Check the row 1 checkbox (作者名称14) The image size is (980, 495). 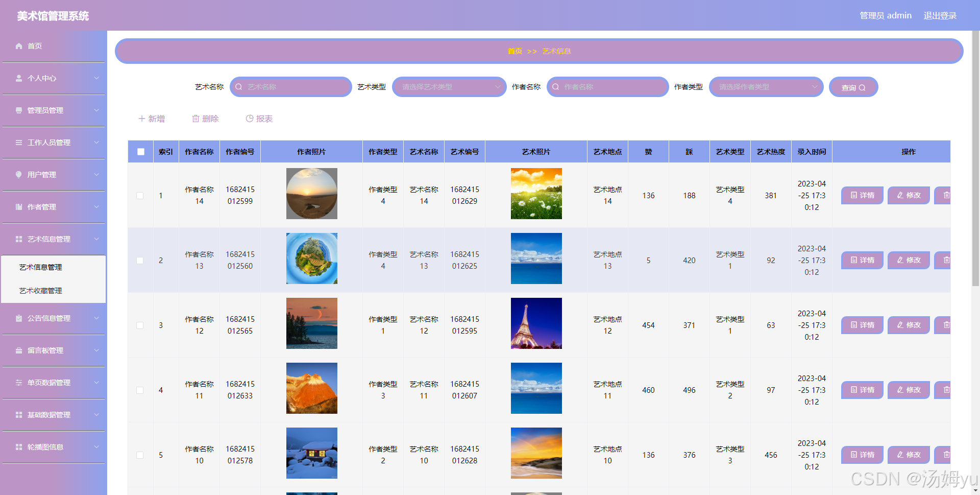click(x=140, y=196)
